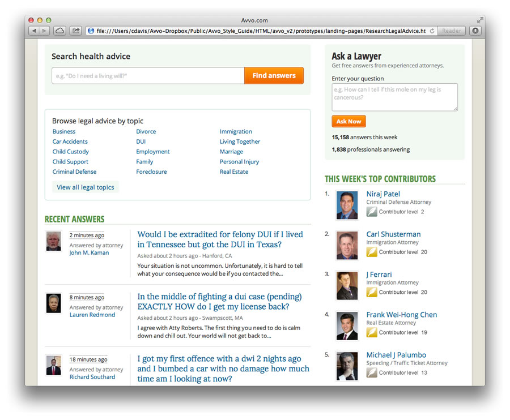Screen dimensions: 510x420
Task: Click John M. Kaman's avatar photo
Action: point(54,241)
